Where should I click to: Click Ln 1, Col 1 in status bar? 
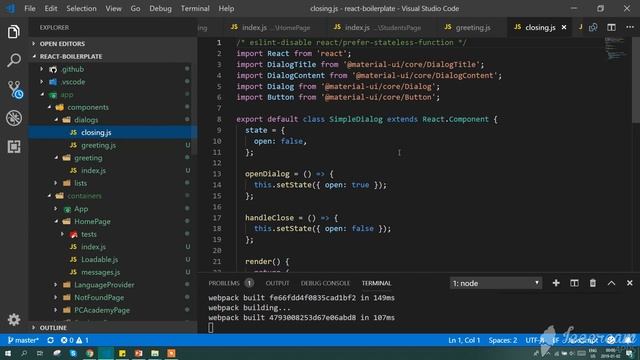pyautogui.click(x=464, y=340)
